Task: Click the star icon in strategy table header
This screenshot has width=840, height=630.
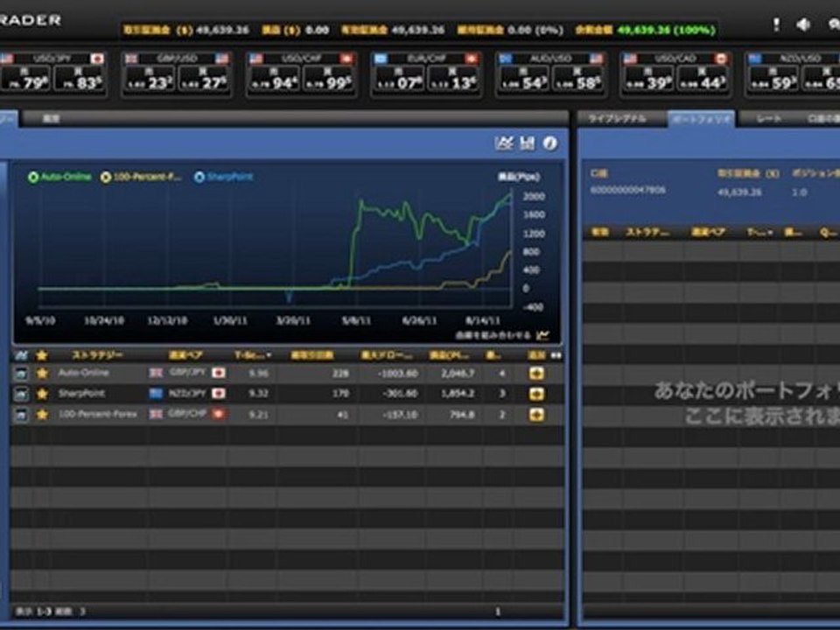Action: point(42,355)
